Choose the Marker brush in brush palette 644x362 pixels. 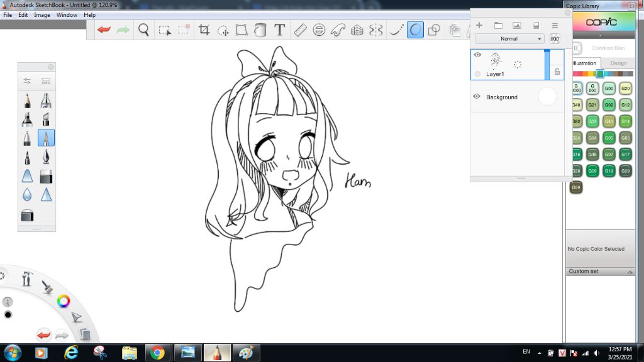coord(27,119)
